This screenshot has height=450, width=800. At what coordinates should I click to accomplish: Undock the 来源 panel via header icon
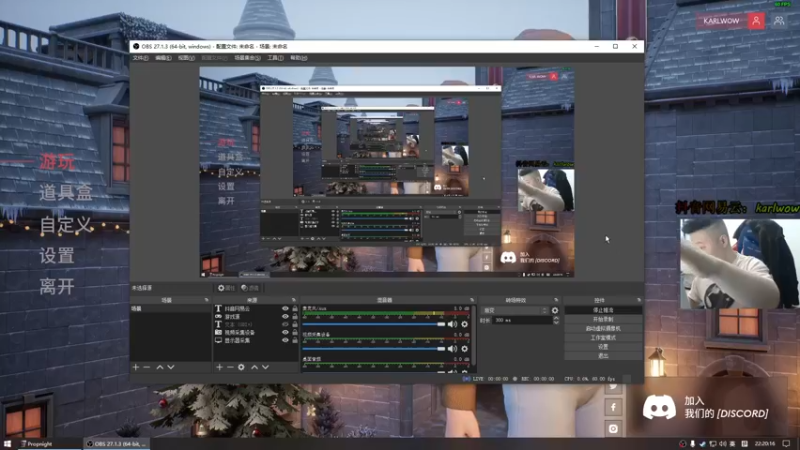293,300
